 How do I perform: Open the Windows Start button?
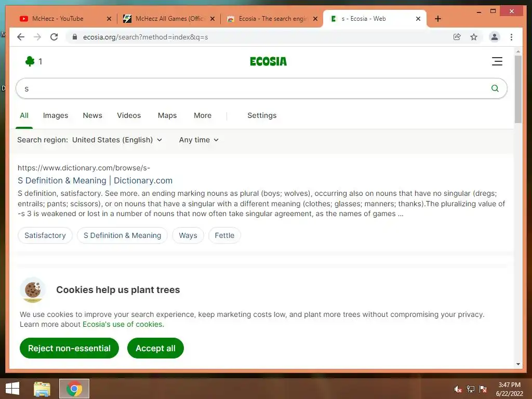point(12,389)
